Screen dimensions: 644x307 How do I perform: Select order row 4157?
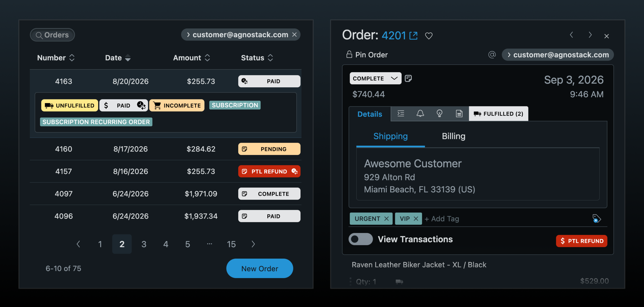click(x=166, y=171)
